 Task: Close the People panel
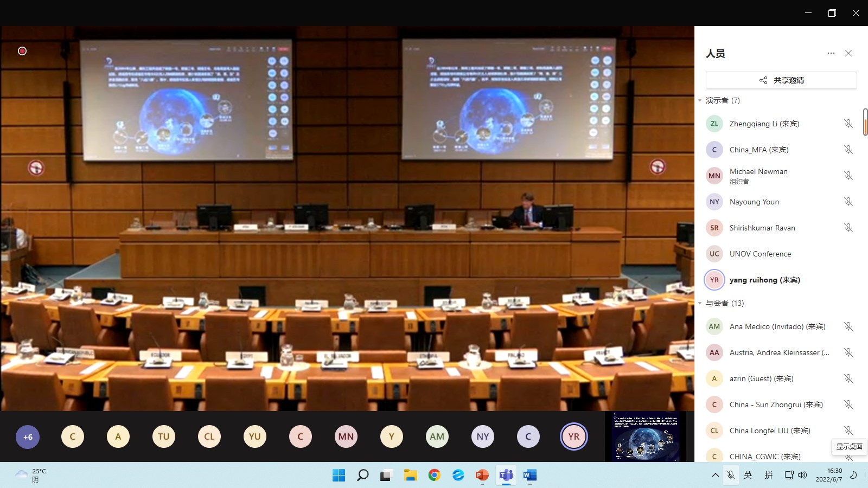pyautogui.click(x=848, y=53)
